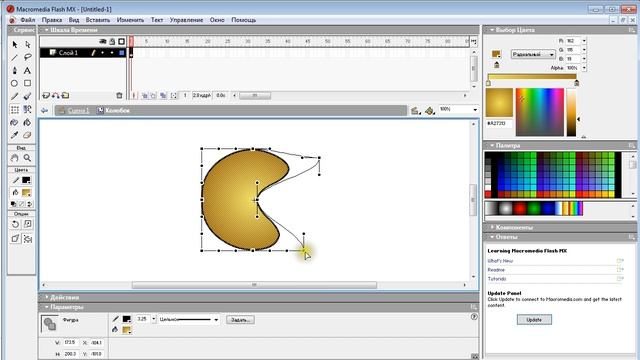Click the rainbow color spectrum picker

tap(540, 112)
